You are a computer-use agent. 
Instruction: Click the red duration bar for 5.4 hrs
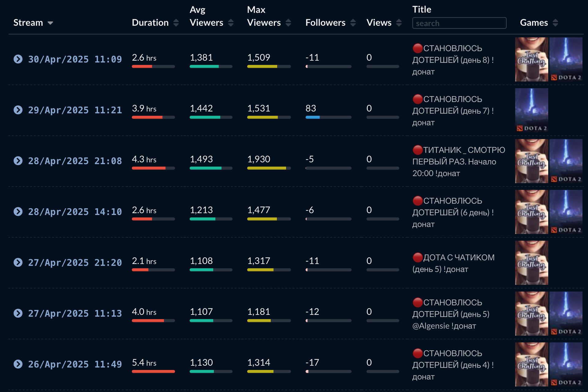(x=153, y=371)
